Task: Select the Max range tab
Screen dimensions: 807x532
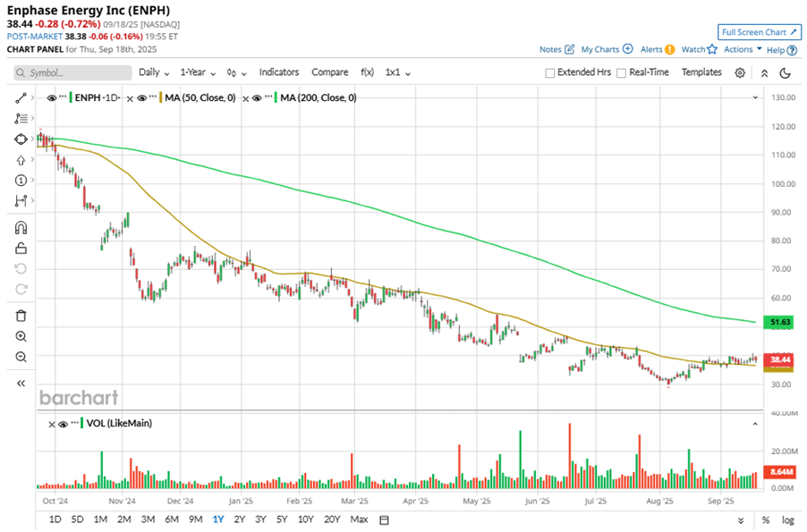Action: (x=359, y=519)
